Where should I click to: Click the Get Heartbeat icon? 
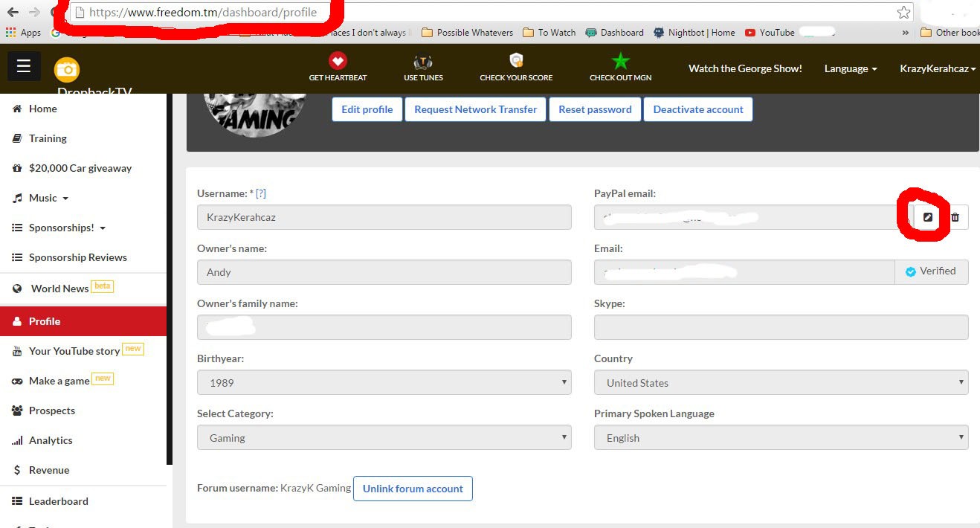[x=338, y=62]
